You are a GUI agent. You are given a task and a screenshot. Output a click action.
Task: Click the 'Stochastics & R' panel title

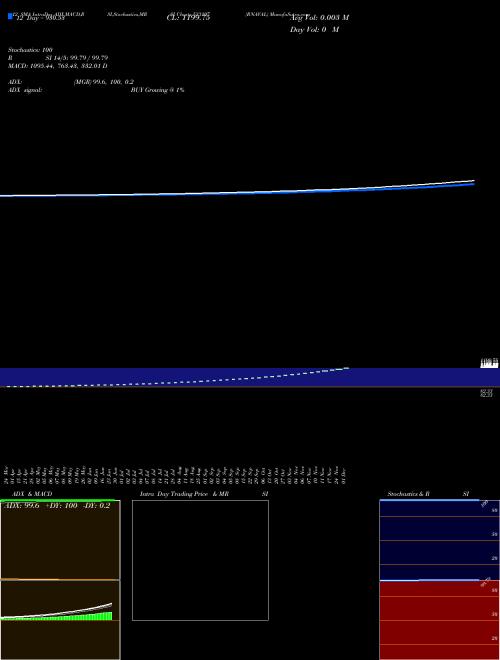408,494
